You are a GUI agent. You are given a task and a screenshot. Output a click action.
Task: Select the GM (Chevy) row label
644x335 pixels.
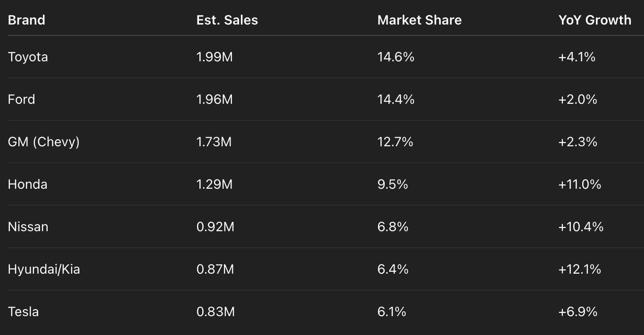click(44, 142)
